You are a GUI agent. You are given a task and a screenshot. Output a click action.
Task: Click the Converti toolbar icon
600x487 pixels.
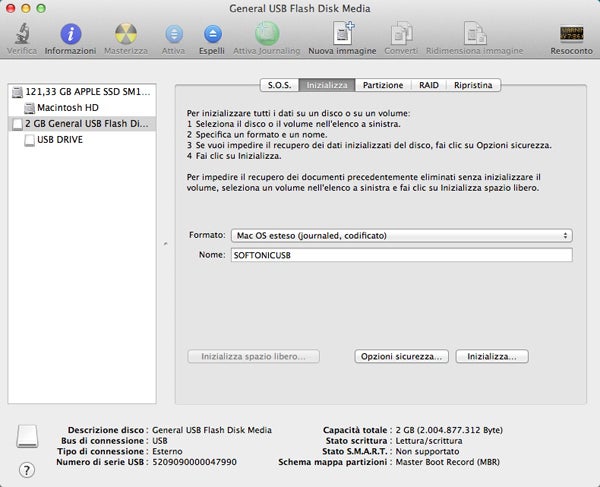[401, 35]
